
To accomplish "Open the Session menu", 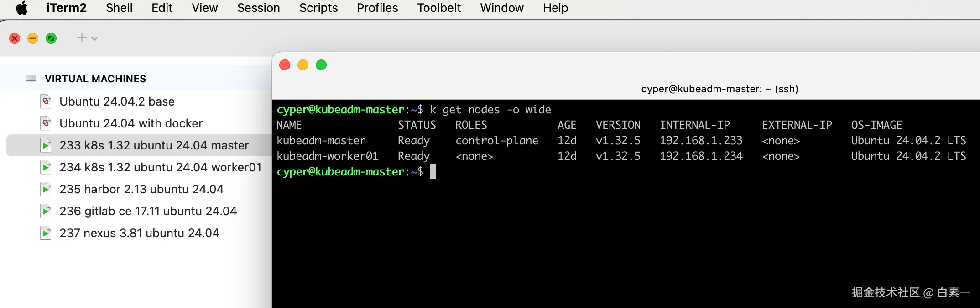I will [259, 8].
